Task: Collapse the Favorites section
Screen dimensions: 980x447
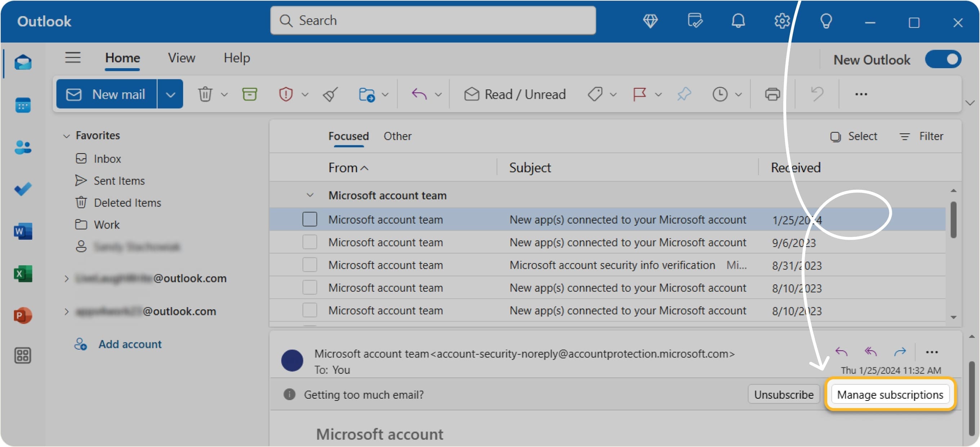Action: [66, 136]
